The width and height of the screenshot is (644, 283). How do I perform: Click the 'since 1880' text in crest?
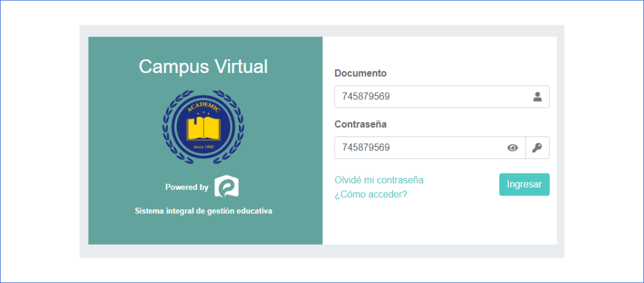coord(204,147)
